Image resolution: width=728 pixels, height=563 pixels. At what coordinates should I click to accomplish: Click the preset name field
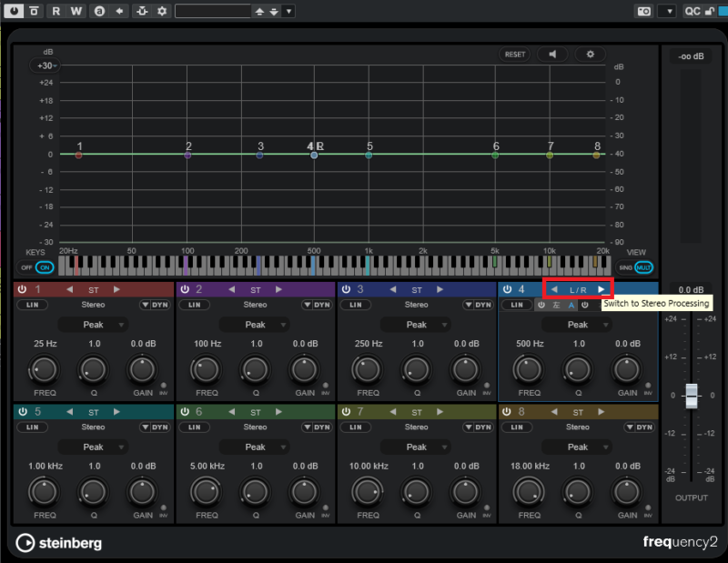click(213, 11)
